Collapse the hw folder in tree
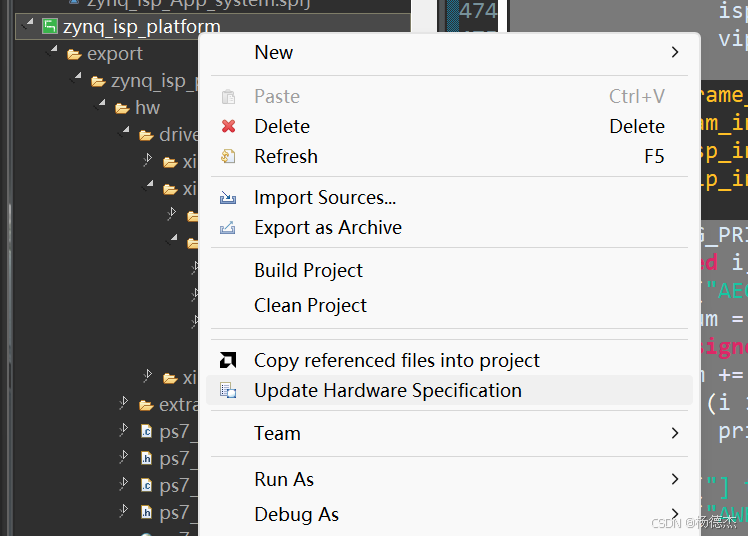 pyautogui.click(x=101, y=106)
